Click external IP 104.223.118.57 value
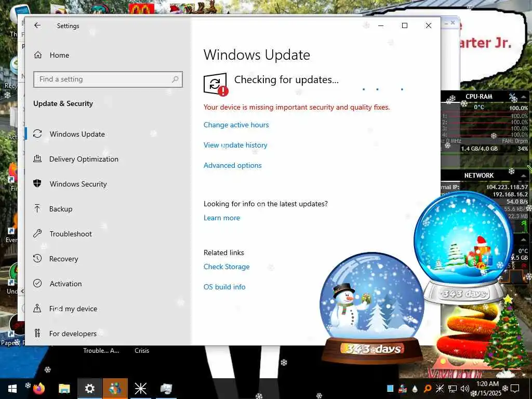532x399 pixels. click(x=507, y=187)
